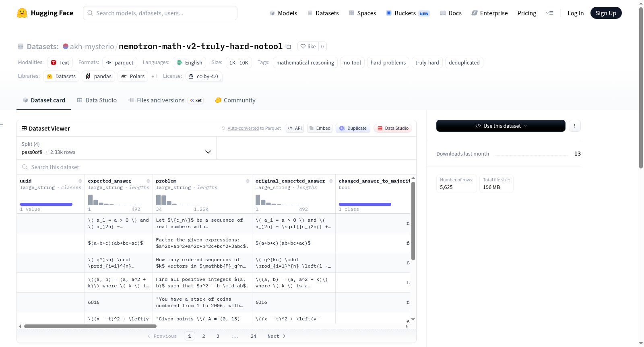The image size is (644, 347).
Task: Click the expected_answer length histogram
Action: click(114, 200)
